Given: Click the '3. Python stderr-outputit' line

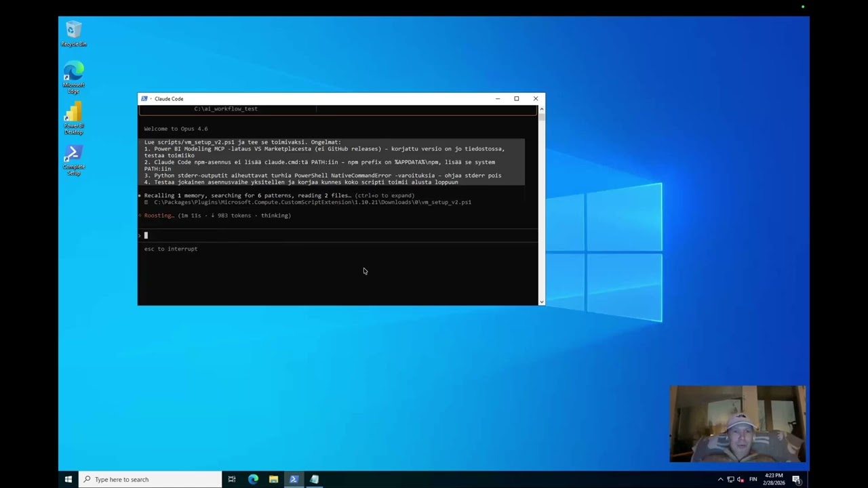Looking at the screenshot, I should 323,176.
